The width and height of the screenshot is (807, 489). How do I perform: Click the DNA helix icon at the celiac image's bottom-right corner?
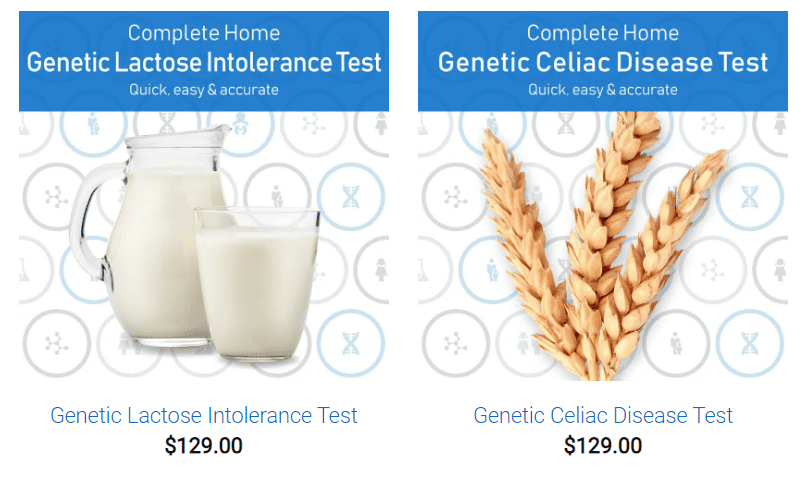point(749,343)
